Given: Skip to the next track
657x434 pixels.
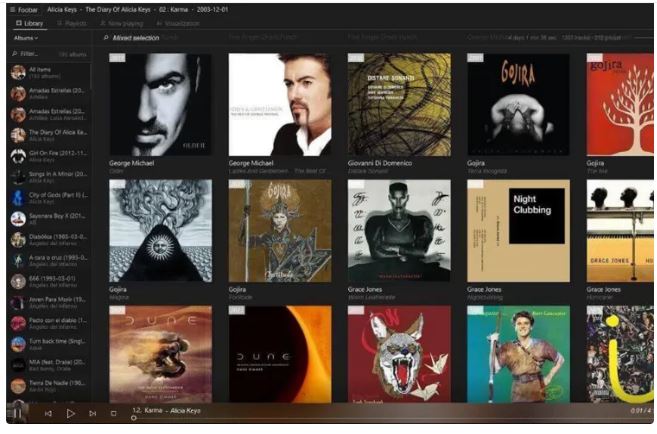Looking at the screenshot, I should click(92, 413).
